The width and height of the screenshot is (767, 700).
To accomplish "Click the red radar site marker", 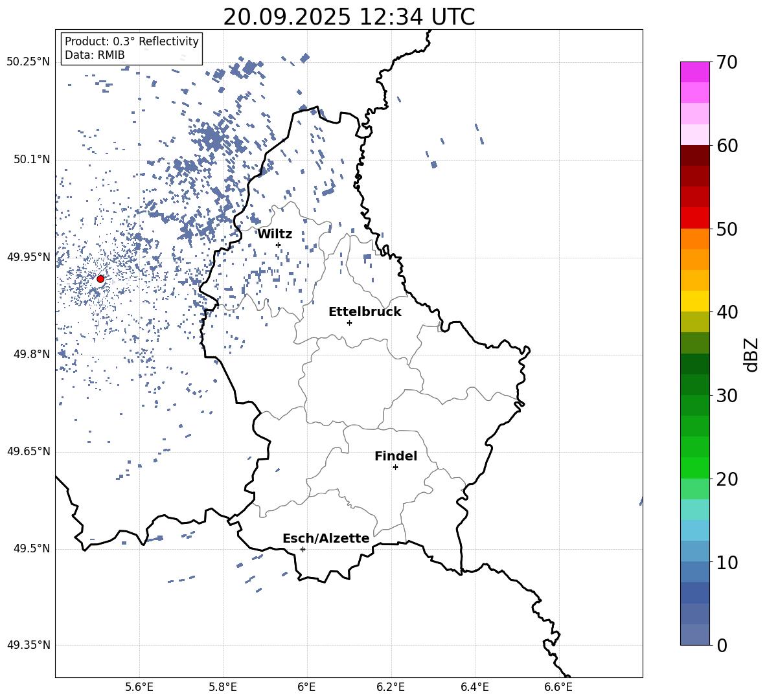I will coord(100,279).
